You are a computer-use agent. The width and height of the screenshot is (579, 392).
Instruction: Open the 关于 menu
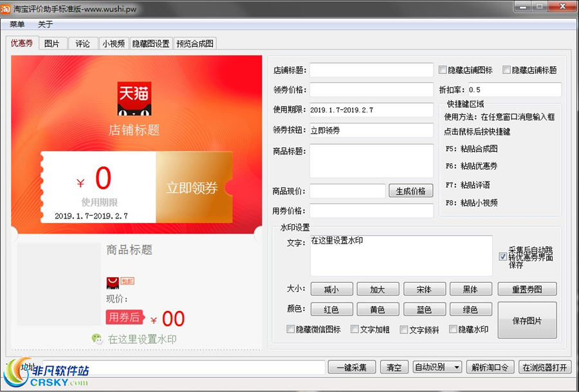[46, 24]
